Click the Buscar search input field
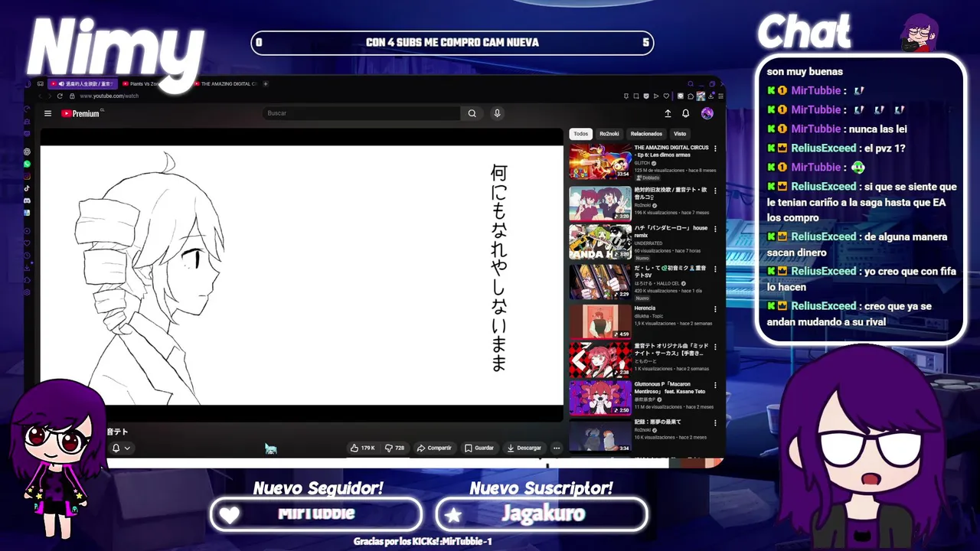Image resolution: width=980 pixels, height=551 pixels. (361, 113)
